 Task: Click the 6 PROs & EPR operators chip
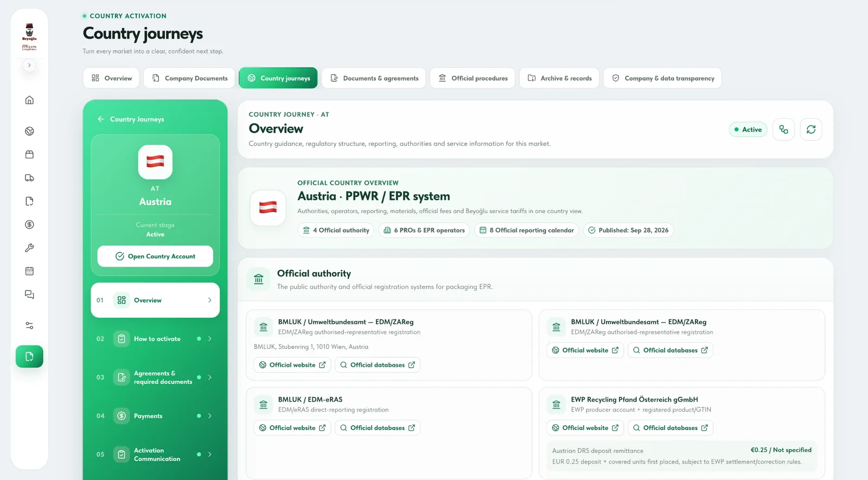[424, 231]
